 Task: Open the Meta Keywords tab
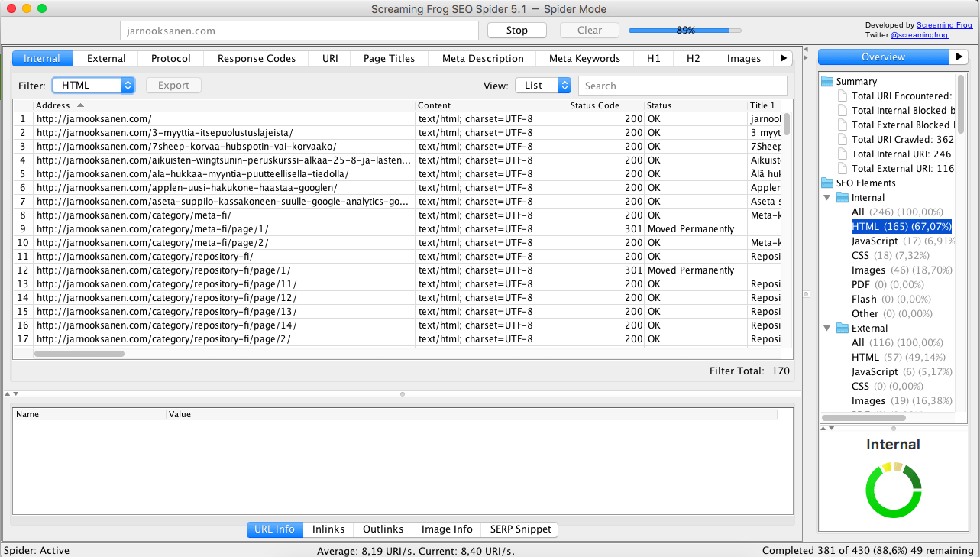585,58
